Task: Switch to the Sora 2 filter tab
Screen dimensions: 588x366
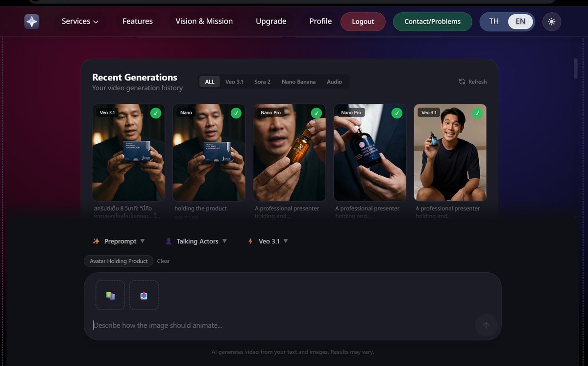Action: pyautogui.click(x=262, y=81)
